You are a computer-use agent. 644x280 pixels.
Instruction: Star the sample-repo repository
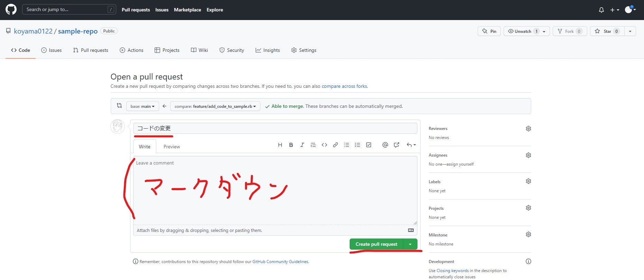pyautogui.click(x=607, y=31)
